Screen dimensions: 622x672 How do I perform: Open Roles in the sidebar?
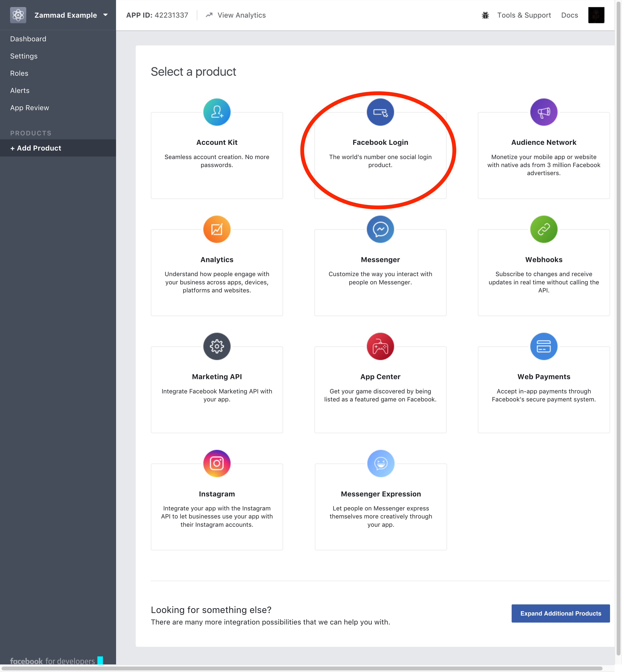[19, 73]
